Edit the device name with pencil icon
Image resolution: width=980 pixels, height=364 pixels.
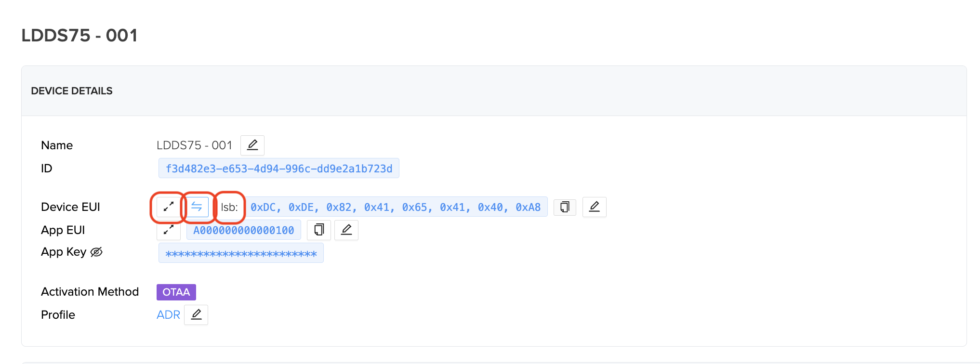point(252,145)
